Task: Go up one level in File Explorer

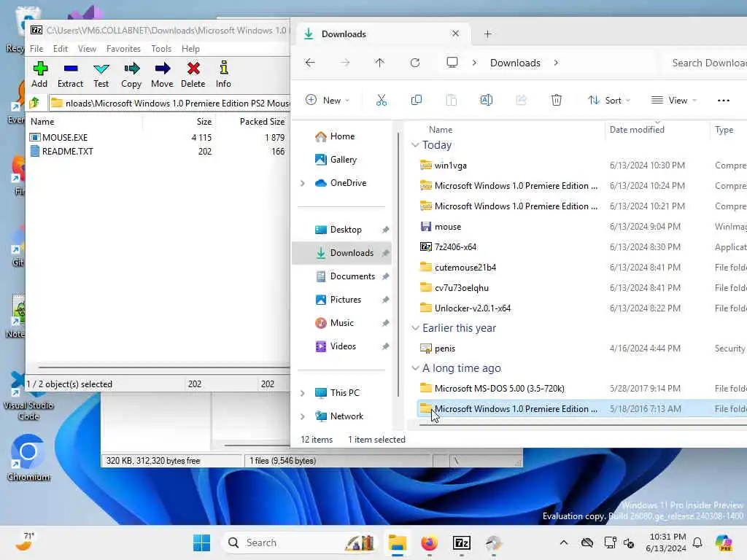Action: pos(379,63)
